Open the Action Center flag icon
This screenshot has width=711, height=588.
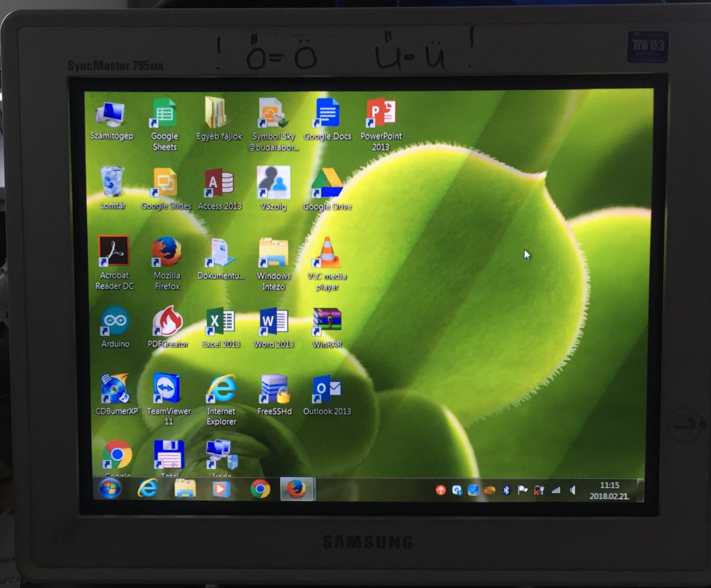[522, 490]
